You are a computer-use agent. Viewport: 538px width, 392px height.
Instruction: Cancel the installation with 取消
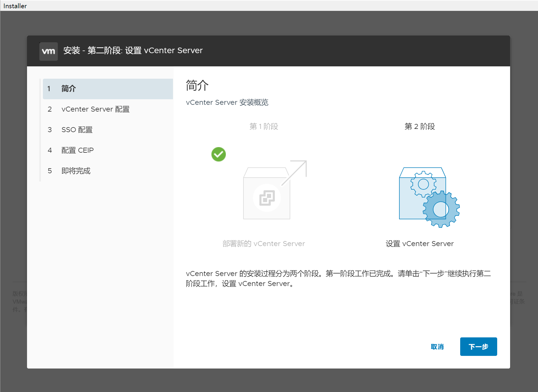(437, 347)
